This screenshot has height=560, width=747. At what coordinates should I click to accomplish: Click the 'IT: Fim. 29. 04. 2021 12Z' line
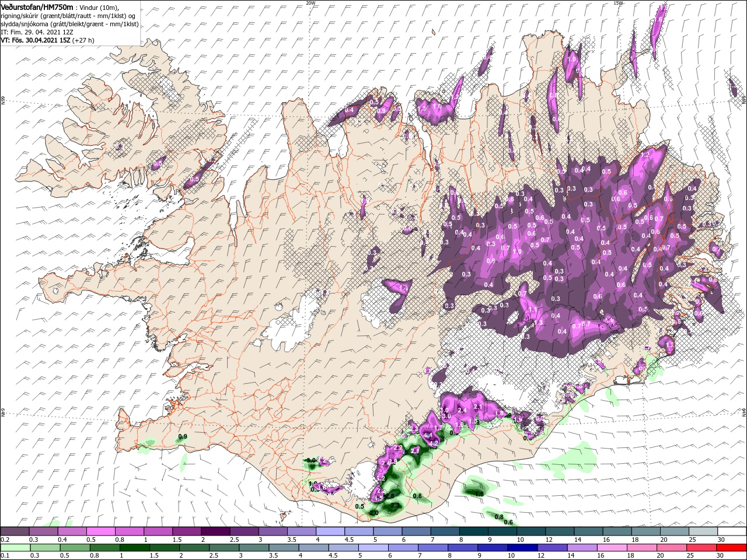[36, 32]
